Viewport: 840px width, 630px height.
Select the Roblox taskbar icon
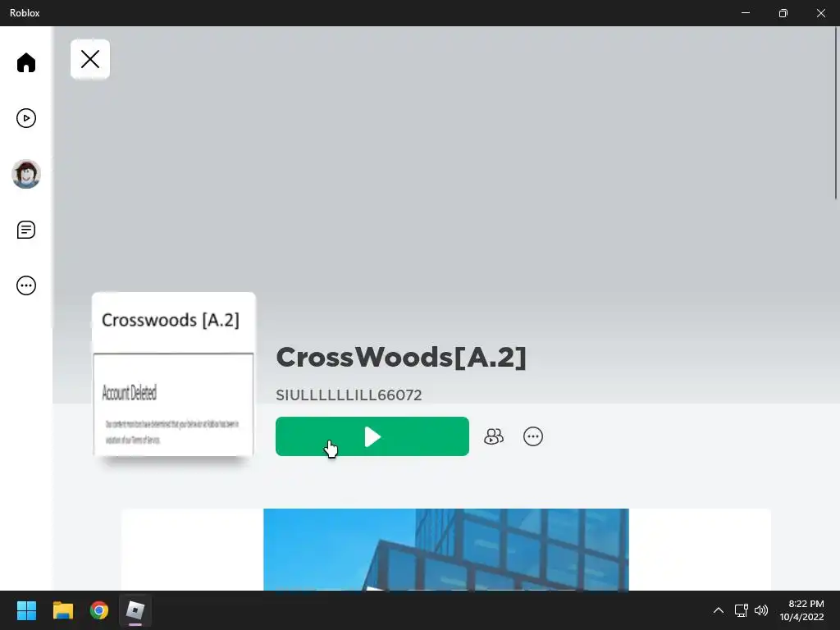point(135,610)
